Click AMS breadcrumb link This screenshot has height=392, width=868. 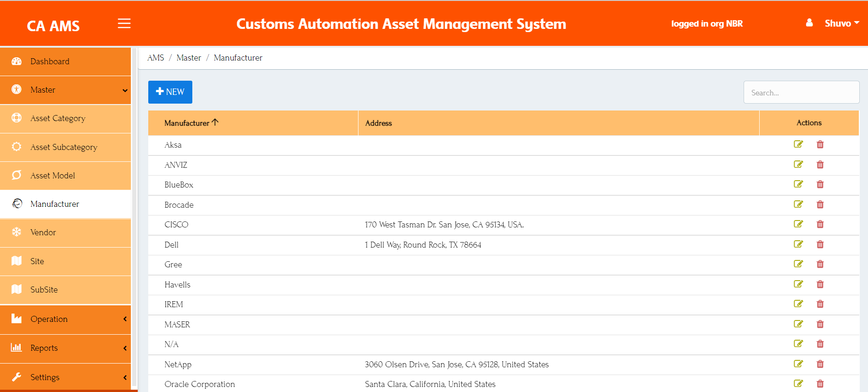pos(156,58)
